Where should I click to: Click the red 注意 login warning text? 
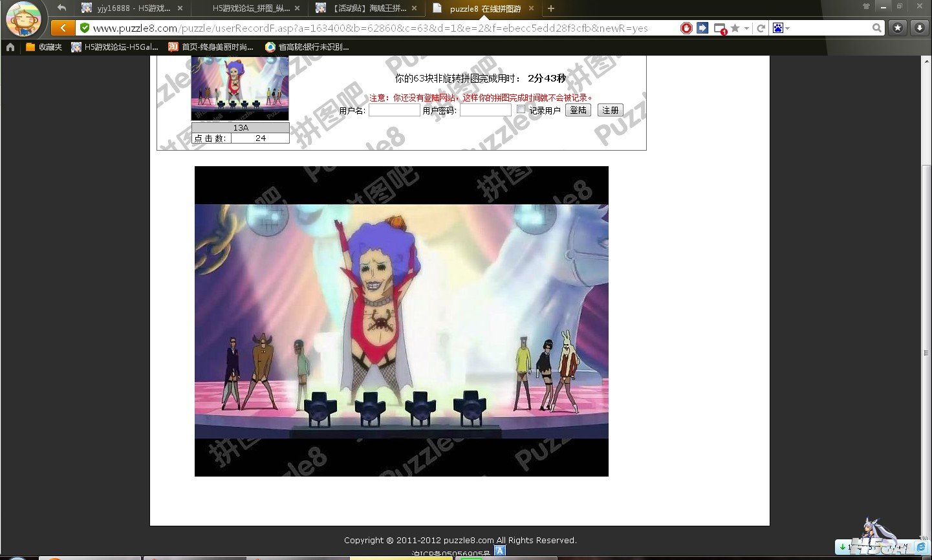pyautogui.click(x=481, y=98)
